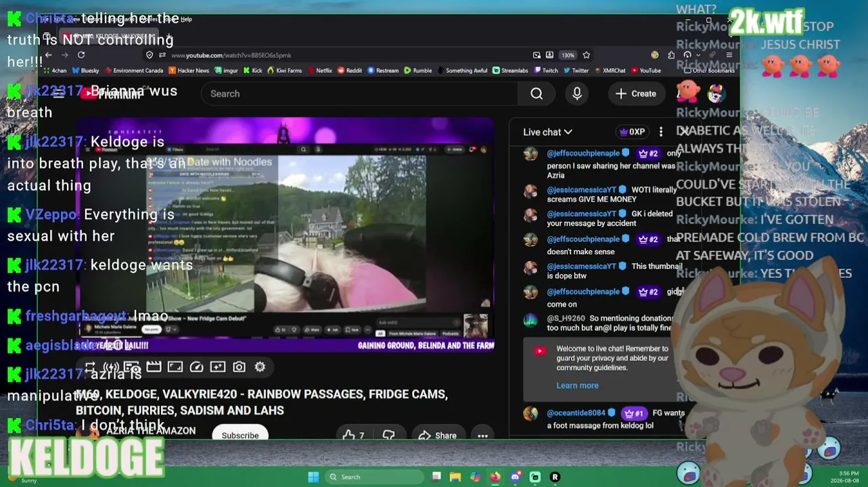Open the 4chan bookmark

(55, 70)
